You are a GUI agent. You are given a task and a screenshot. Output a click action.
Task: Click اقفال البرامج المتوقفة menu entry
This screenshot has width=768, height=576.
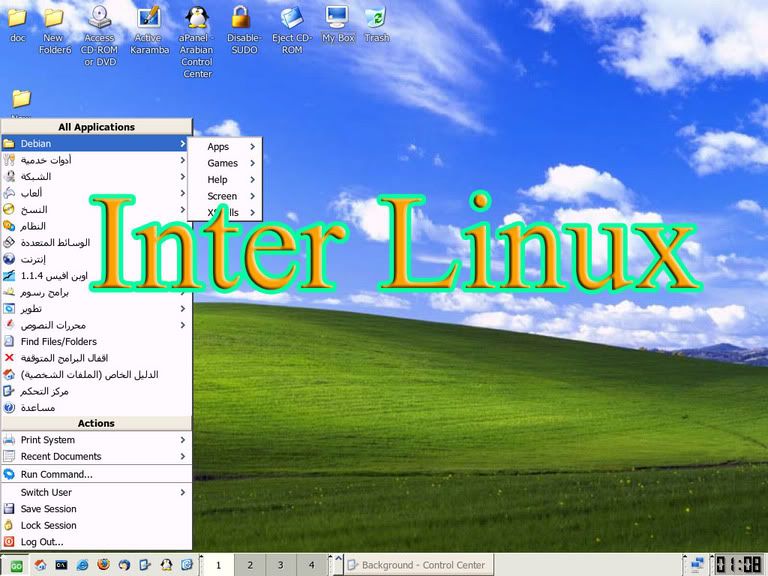[x=96, y=358]
